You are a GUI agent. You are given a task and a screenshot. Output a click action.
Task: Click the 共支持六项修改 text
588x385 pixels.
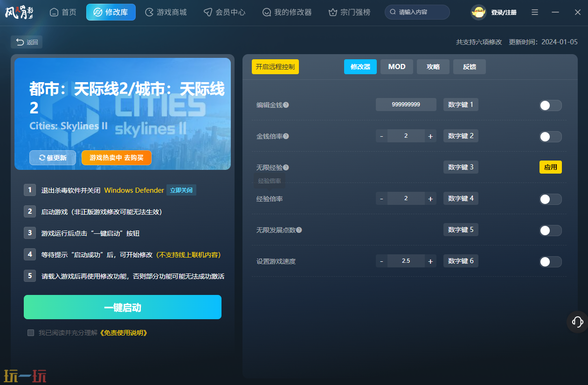(479, 42)
